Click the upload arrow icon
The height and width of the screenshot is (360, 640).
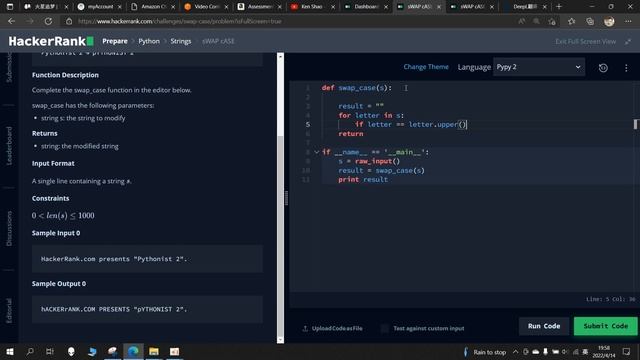point(305,328)
